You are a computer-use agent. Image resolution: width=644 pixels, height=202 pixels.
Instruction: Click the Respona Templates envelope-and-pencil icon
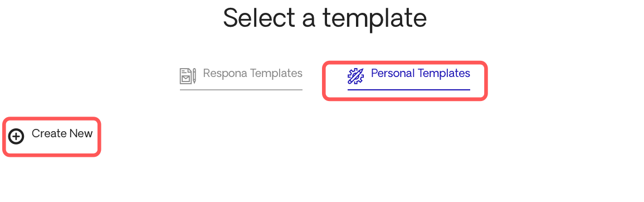point(188,76)
